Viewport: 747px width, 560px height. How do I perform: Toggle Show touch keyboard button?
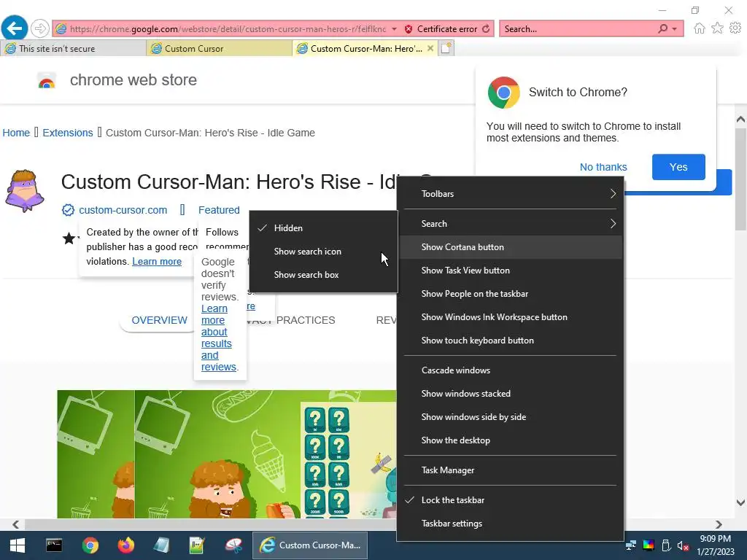pyautogui.click(x=510, y=341)
